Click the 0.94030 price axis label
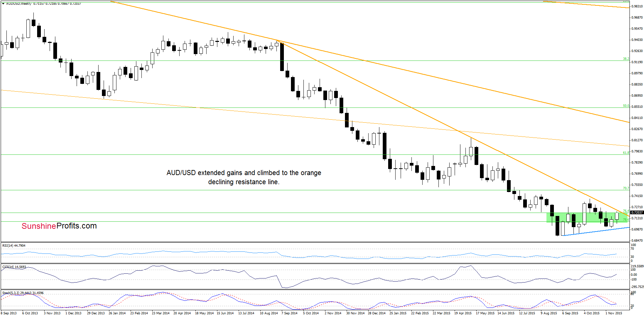The height and width of the screenshot is (316, 644). click(x=637, y=40)
